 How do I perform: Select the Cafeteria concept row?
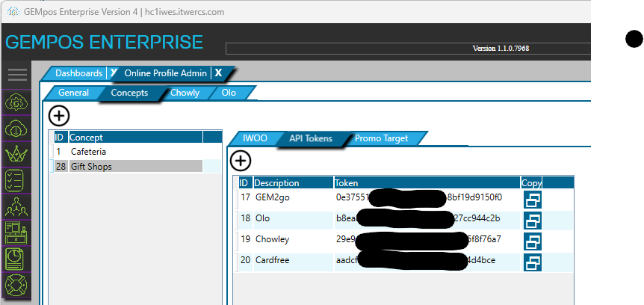tap(90, 151)
